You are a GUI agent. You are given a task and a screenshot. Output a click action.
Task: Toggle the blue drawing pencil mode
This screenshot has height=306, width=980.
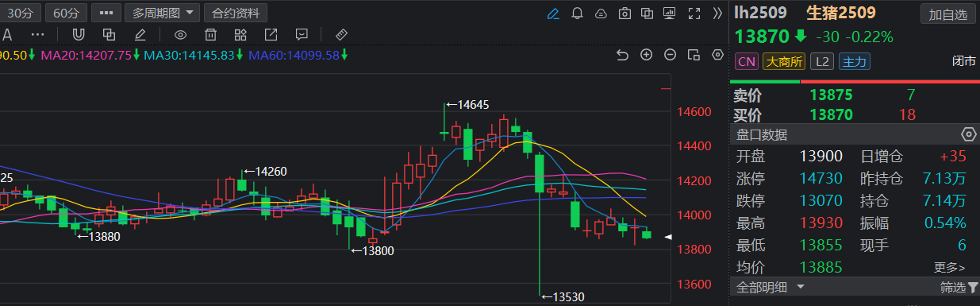[553, 13]
